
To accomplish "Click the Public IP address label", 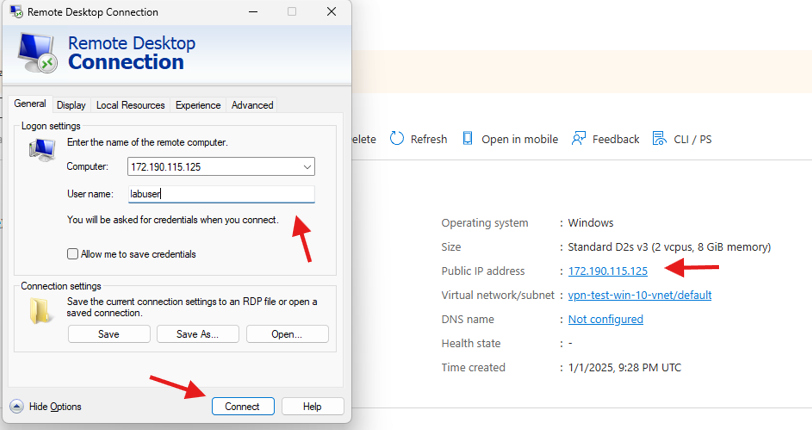I will (483, 271).
